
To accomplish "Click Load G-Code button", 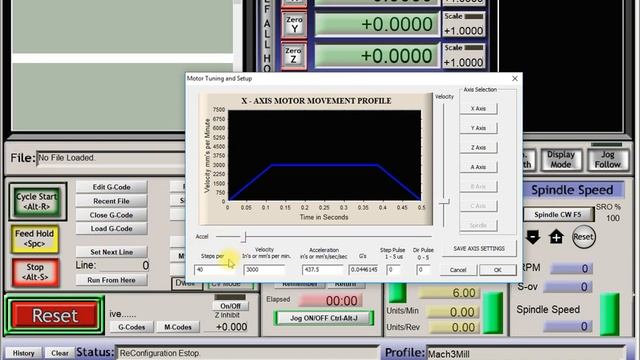I will click(x=111, y=229).
